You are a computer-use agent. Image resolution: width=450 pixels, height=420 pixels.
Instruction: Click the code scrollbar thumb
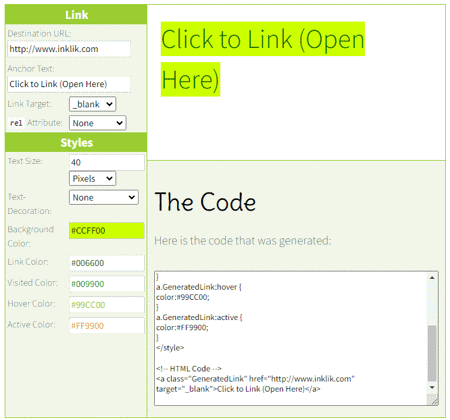click(432, 353)
